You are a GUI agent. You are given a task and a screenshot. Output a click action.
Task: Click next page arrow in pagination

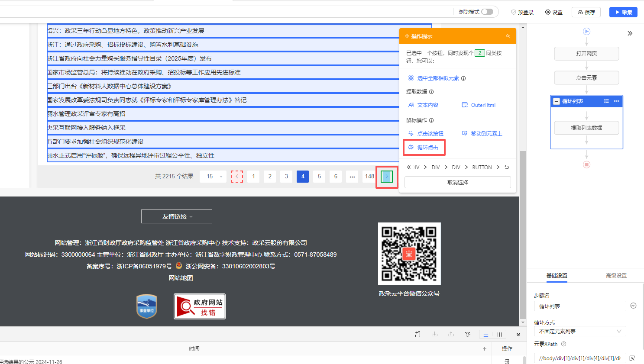click(387, 176)
